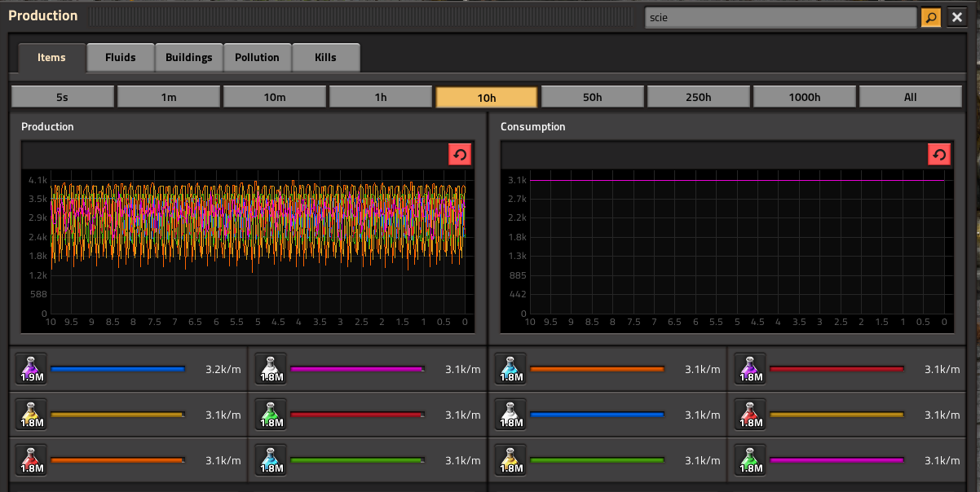The height and width of the screenshot is (492, 980).
Task: Click the blue science pack icon under Production
Action: pyautogui.click(x=271, y=460)
